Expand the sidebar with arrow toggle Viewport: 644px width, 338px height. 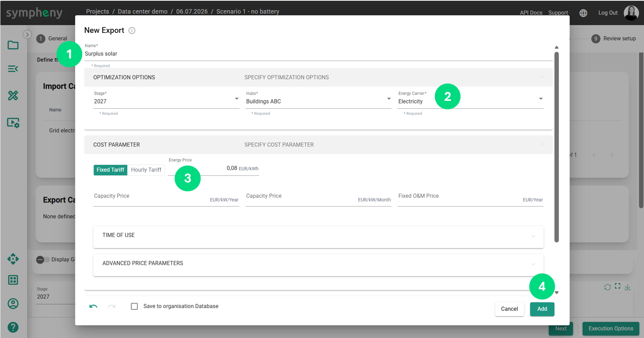(x=27, y=34)
